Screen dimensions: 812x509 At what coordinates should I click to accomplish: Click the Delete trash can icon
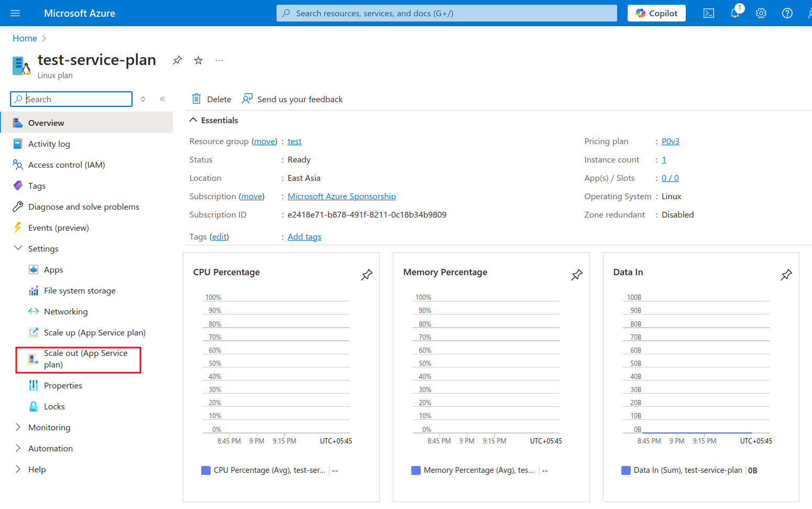(196, 99)
